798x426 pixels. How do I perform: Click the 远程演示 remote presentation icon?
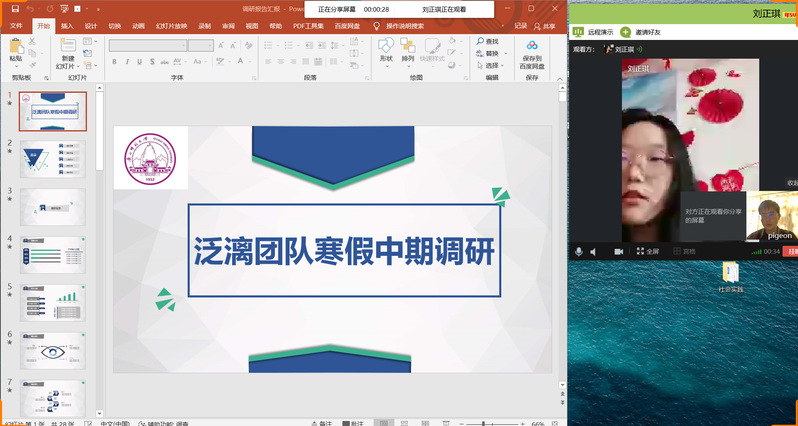click(578, 32)
